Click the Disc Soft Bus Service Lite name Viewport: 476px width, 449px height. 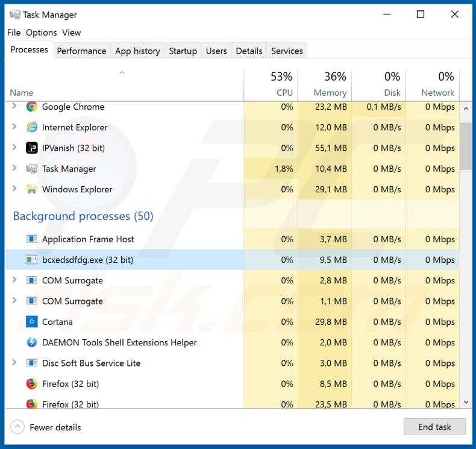(x=92, y=363)
